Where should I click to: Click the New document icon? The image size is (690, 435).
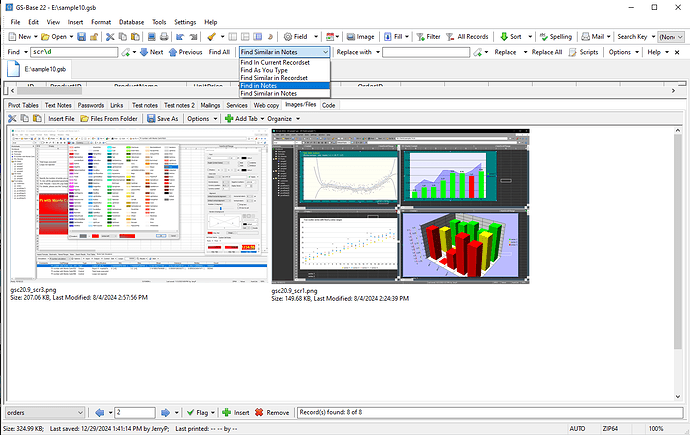pos(13,37)
